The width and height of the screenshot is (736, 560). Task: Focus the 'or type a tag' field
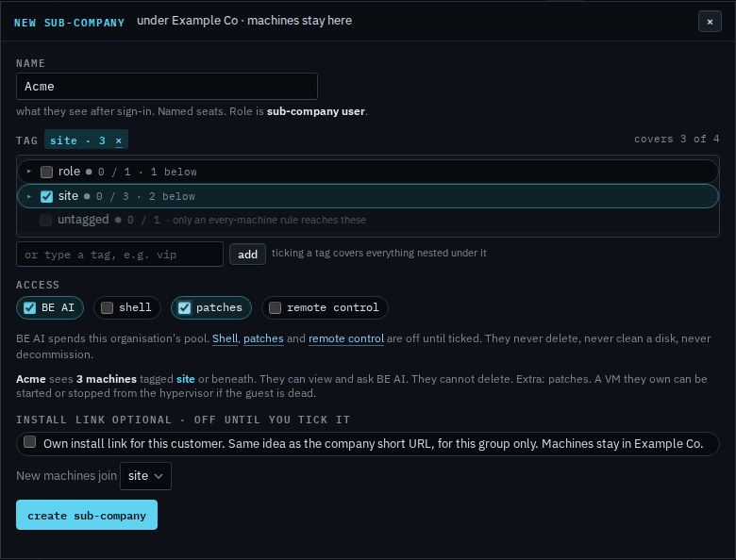120,255
